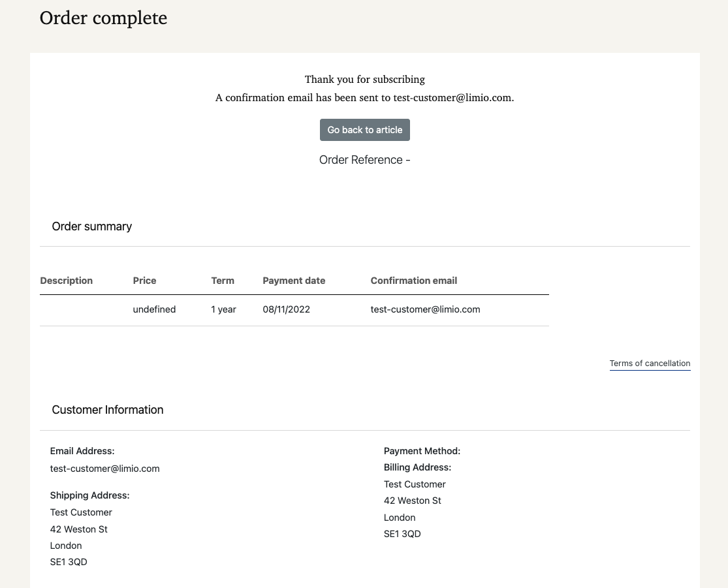Click the Customer Information heading
The width and height of the screenshot is (728, 588).
[108, 410]
